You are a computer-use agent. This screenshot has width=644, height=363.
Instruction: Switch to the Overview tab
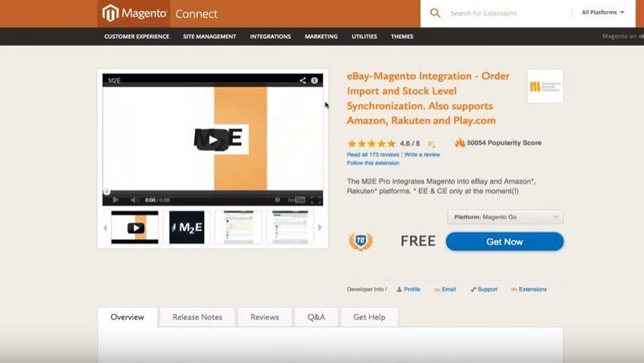click(x=127, y=317)
